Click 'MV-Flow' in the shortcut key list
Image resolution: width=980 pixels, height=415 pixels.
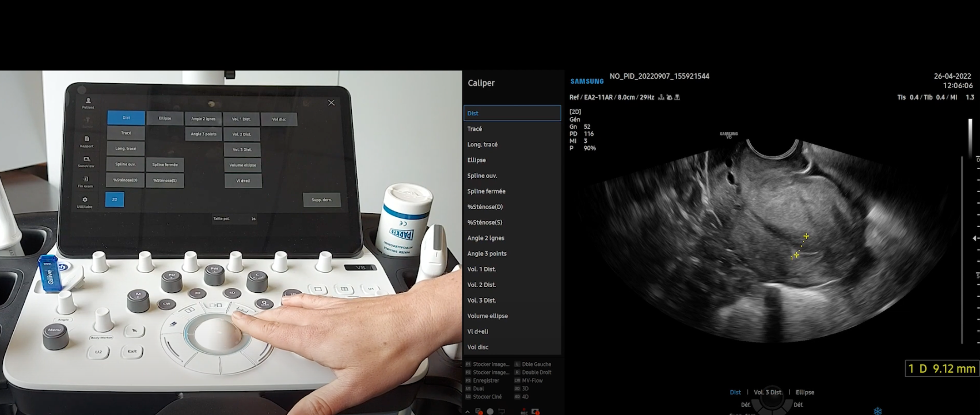(533, 380)
